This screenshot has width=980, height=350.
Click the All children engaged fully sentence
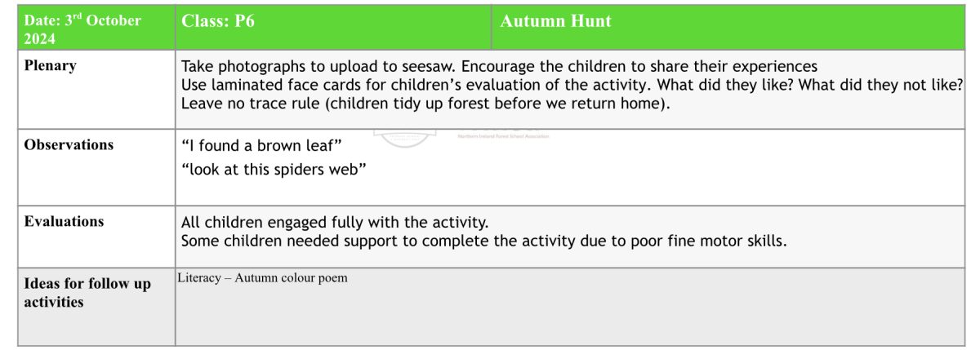[335, 222]
